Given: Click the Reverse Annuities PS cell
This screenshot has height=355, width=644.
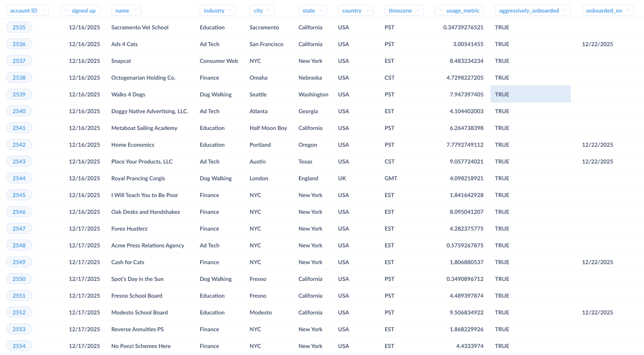Looking at the screenshot, I should 137,329.
